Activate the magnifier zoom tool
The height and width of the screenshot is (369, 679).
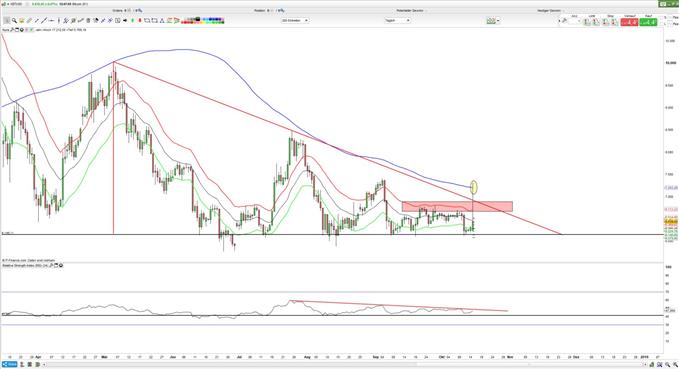click(x=14, y=20)
